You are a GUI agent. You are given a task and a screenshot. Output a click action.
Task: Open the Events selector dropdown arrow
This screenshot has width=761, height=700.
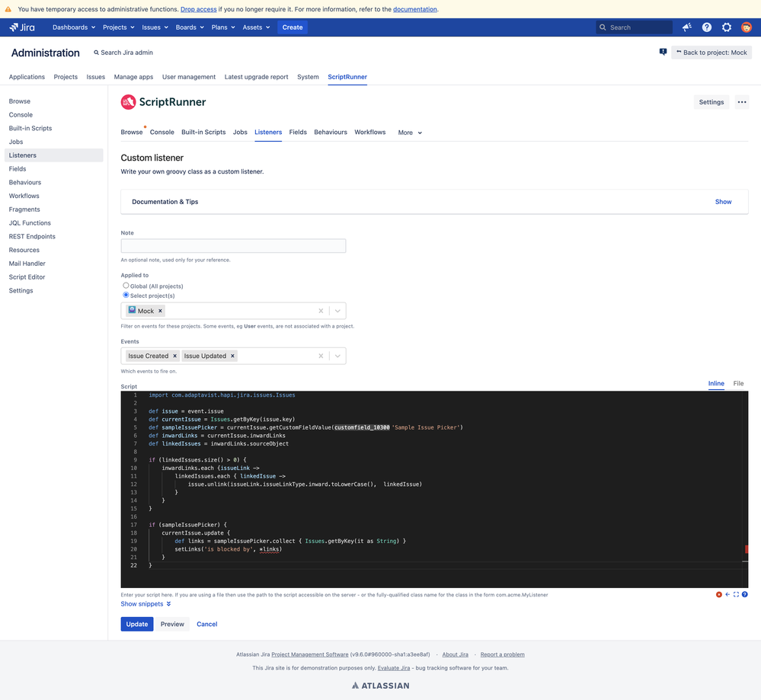(337, 356)
